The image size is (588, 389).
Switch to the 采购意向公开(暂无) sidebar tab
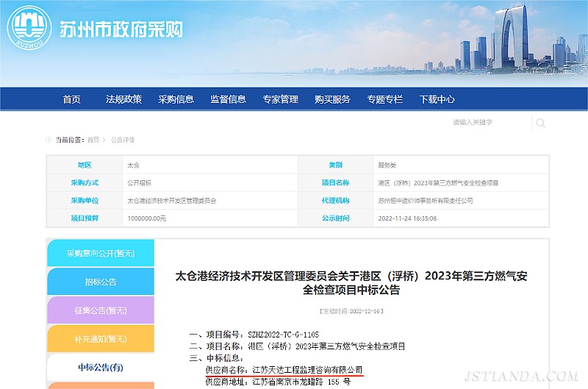point(101,253)
